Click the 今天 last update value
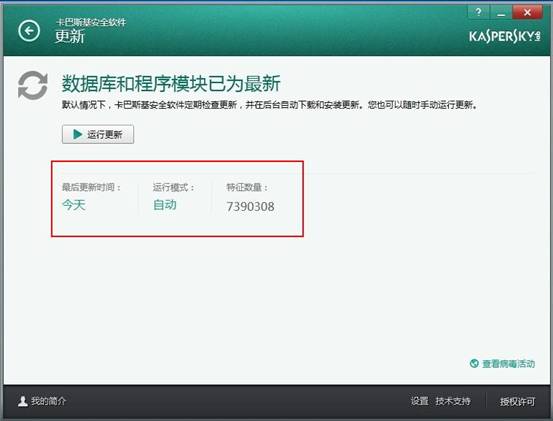Screen dimensions: 553x421 (x=74, y=205)
